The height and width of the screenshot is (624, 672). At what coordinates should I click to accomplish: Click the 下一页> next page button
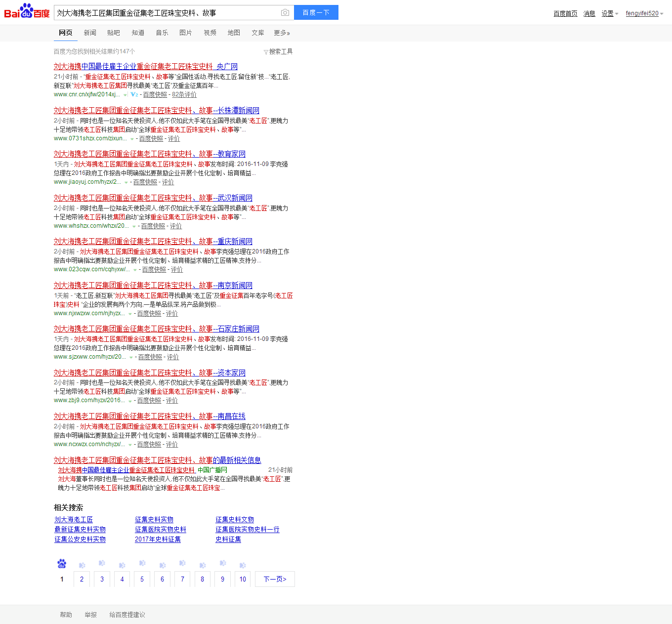click(275, 579)
